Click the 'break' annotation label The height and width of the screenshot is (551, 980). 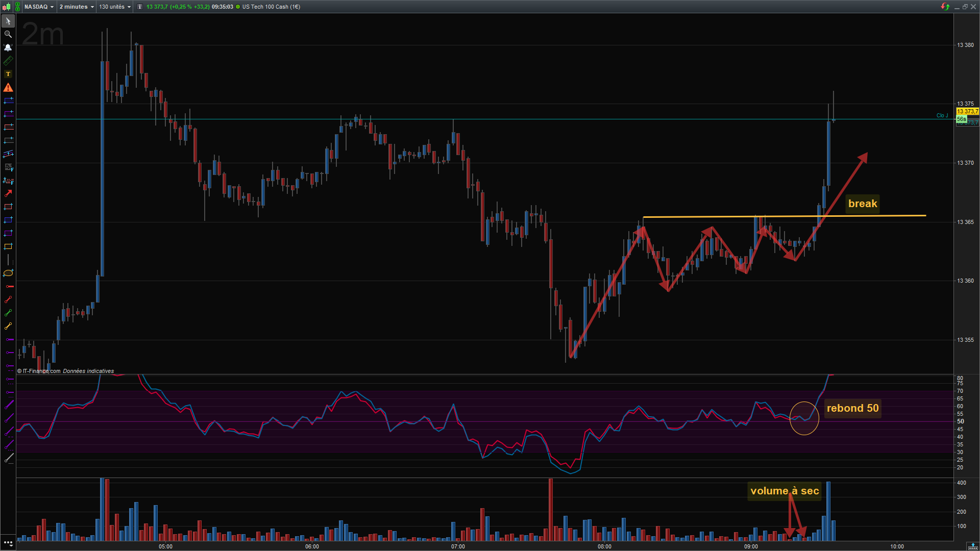[862, 204]
